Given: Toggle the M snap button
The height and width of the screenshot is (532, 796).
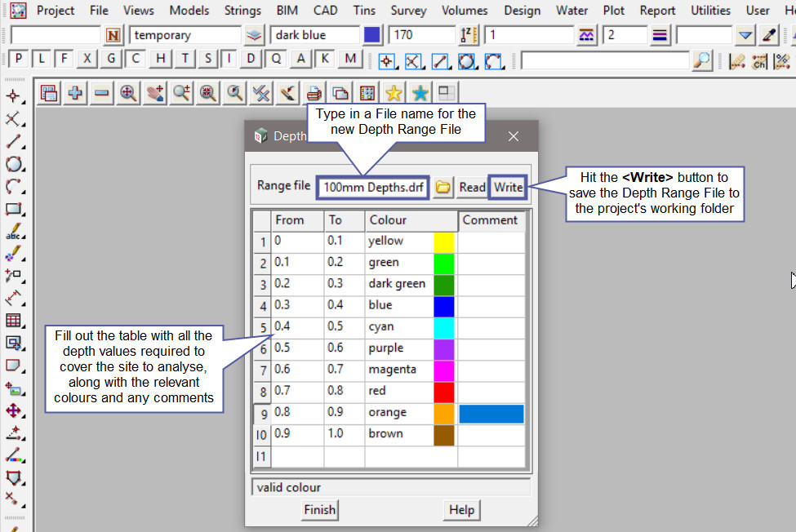Looking at the screenshot, I should point(350,59).
